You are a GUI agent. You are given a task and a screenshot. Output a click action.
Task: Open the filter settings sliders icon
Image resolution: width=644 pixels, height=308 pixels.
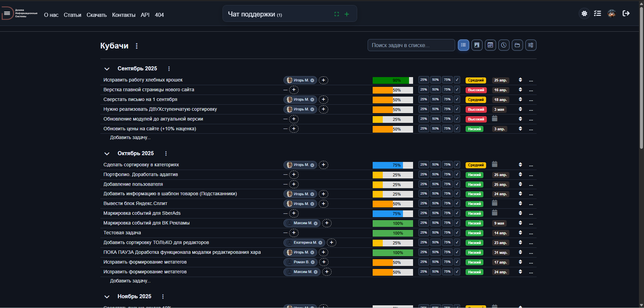[531, 45]
